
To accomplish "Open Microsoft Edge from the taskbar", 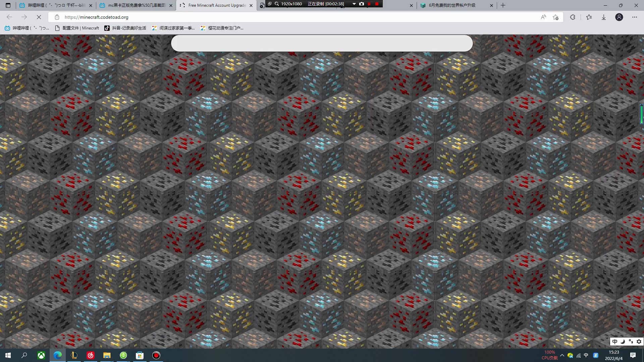I will (x=58, y=355).
